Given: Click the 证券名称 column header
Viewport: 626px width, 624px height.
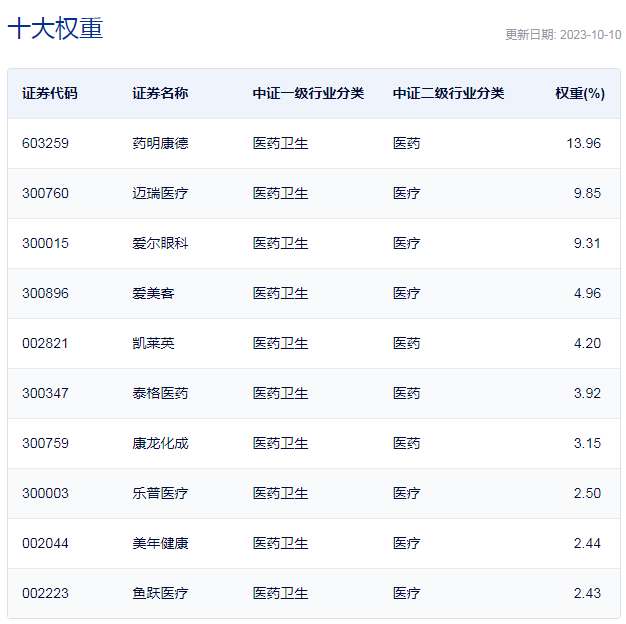Looking at the screenshot, I should 160,93.
